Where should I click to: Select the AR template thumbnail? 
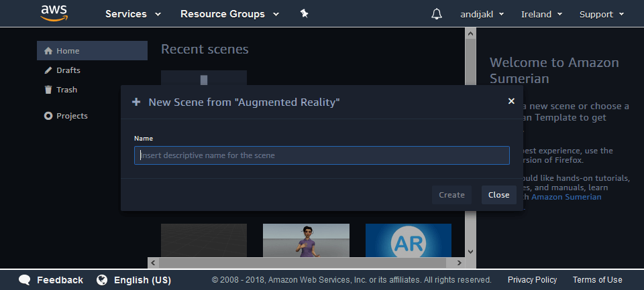coord(409,240)
